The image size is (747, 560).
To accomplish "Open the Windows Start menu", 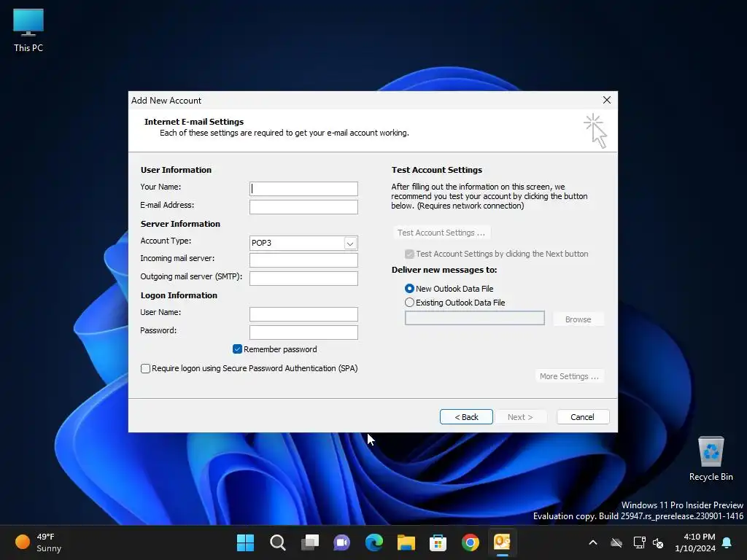I will click(x=245, y=542).
